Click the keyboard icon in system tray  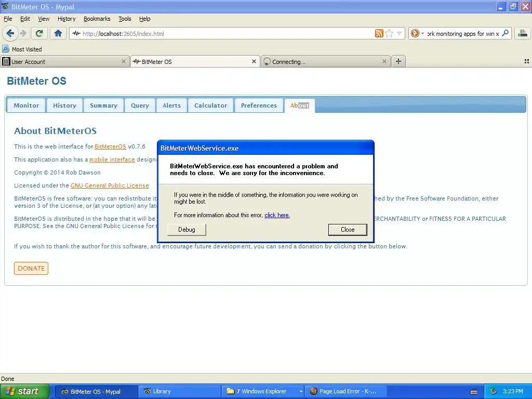point(474,392)
